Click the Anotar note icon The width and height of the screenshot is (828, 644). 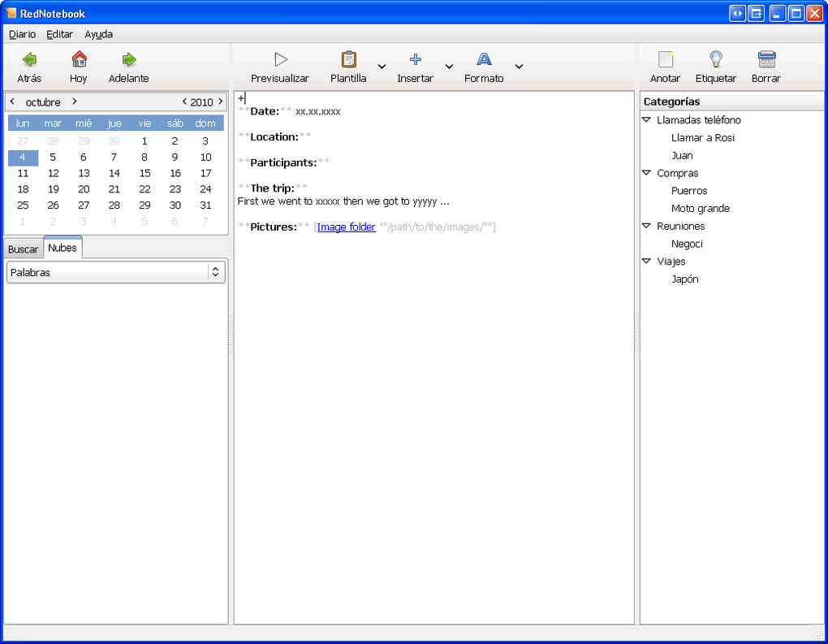[665, 58]
